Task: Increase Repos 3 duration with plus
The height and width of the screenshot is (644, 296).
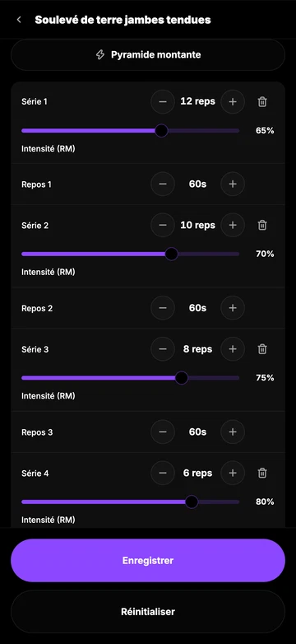Action: tap(233, 432)
